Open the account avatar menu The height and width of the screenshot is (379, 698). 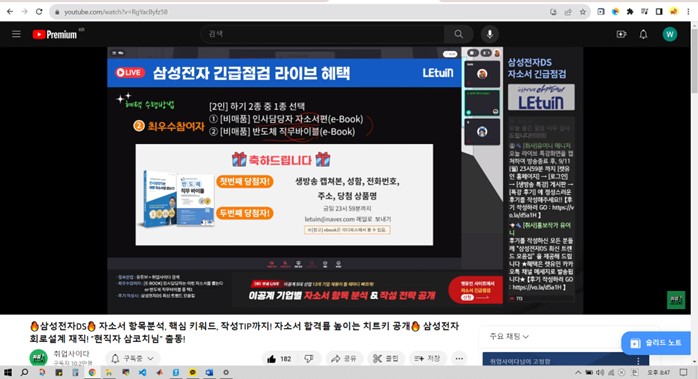[670, 34]
